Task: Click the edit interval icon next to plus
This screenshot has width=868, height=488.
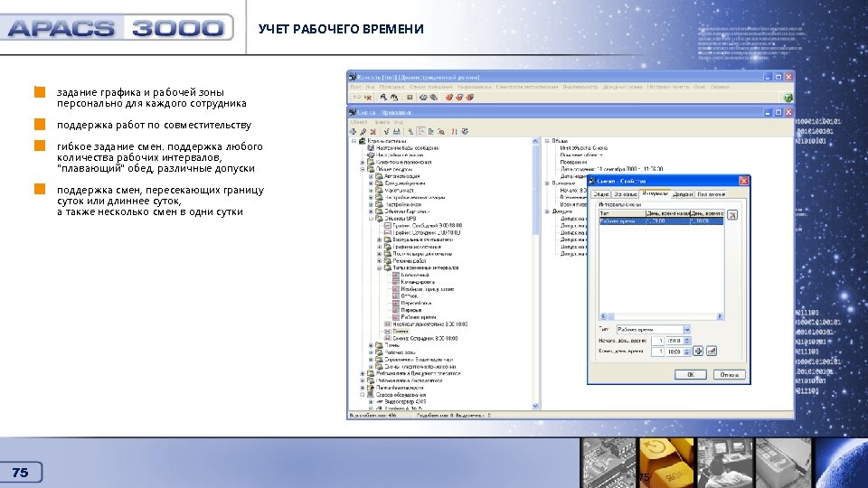Action: pyautogui.click(x=712, y=352)
